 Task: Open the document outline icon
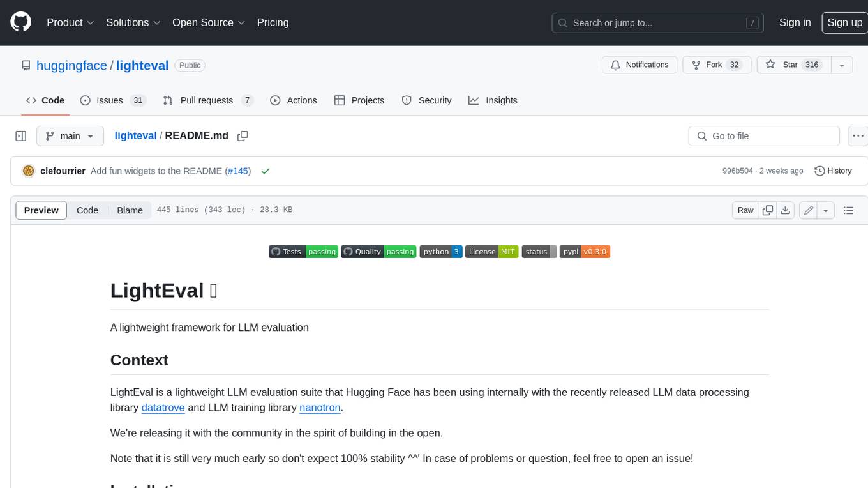[848, 210]
